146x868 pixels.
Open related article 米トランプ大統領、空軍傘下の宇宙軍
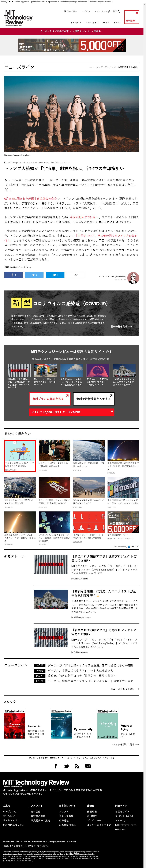coord(55,456)
